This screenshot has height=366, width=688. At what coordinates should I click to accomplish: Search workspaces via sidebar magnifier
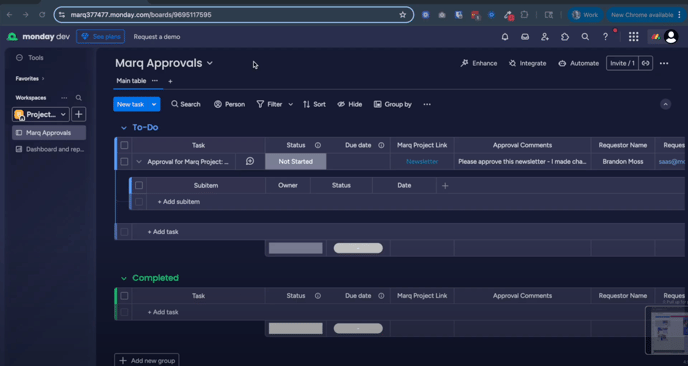[x=79, y=98]
